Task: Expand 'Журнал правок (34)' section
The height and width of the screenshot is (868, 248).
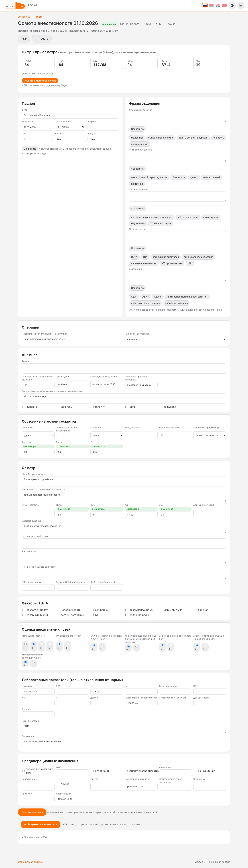Action: [x=35, y=837]
